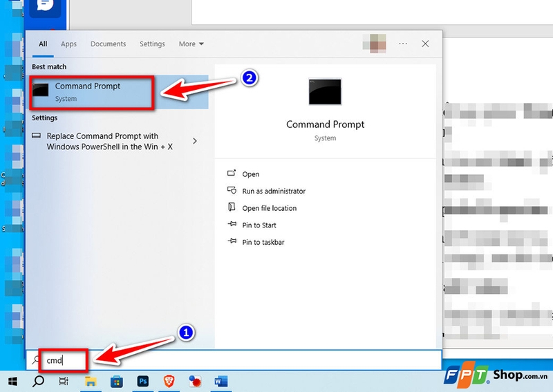Click the Best match heading
The image size is (553, 392).
49,66
